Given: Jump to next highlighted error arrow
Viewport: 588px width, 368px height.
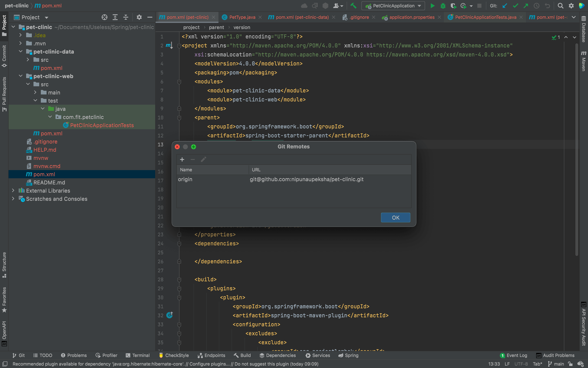Looking at the screenshot, I should click(x=574, y=37).
